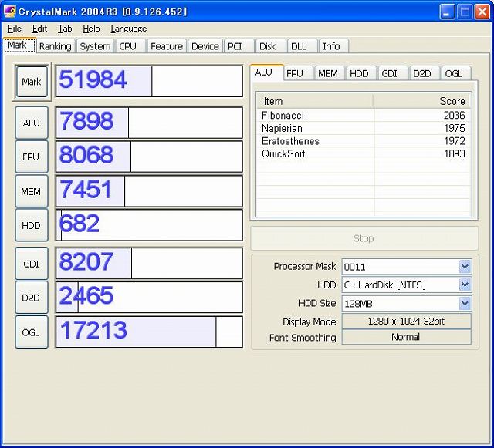The width and height of the screenshot is (494, 448).
Task: Open the Tab menu
Action: pos(65,29)
